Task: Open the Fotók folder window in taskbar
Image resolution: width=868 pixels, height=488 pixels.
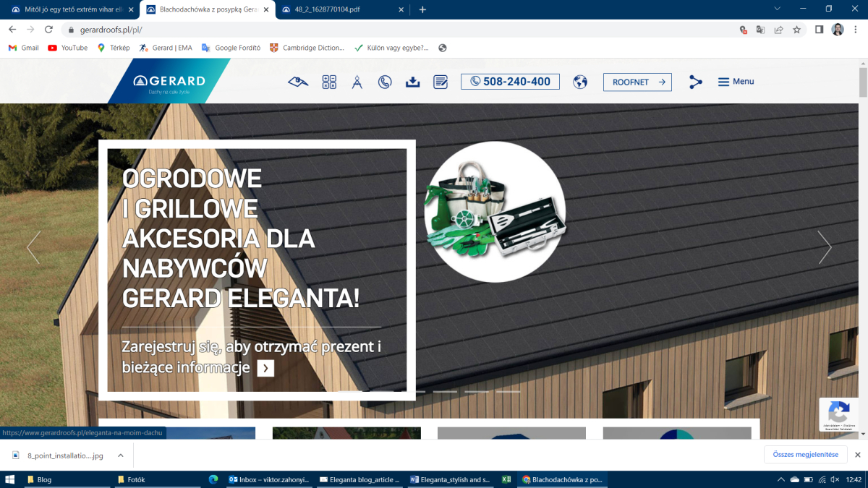Action: point(156,479)
